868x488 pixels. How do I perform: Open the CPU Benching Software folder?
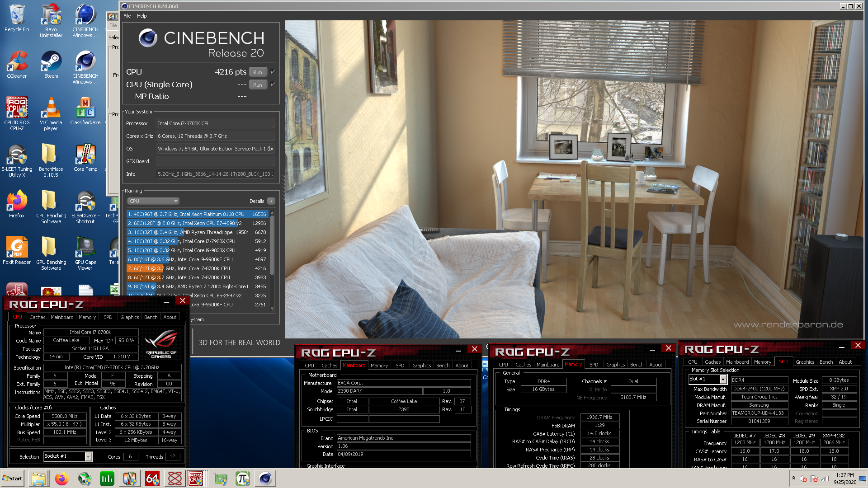pos(51,207)
